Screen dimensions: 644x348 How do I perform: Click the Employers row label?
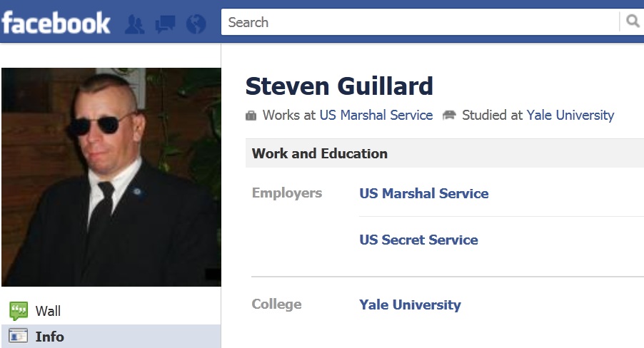click(287, 193)
